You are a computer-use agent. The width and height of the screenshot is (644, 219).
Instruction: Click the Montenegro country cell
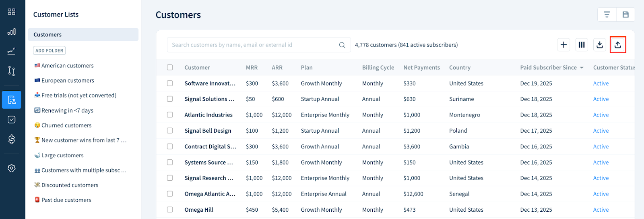pyautogui.click(x=464, y=115)
